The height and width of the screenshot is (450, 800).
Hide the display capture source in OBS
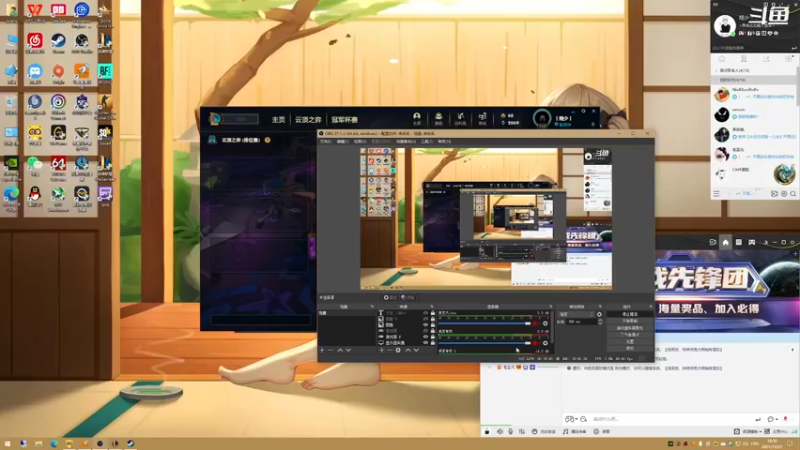click(x=426, y=343)
